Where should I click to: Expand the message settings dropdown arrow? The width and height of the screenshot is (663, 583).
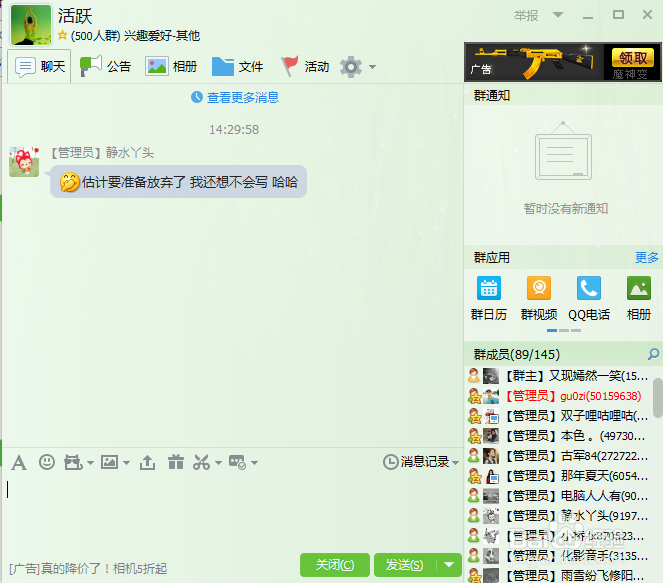254,463
